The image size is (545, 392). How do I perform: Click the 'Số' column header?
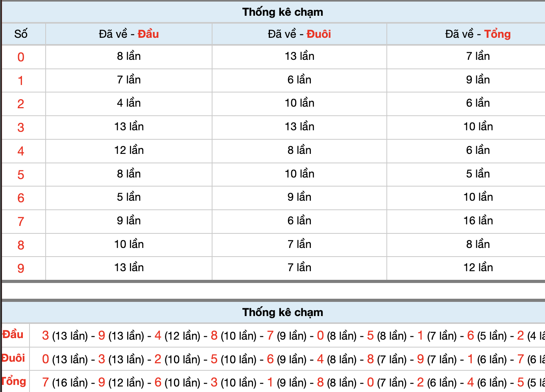pos(21,34)
